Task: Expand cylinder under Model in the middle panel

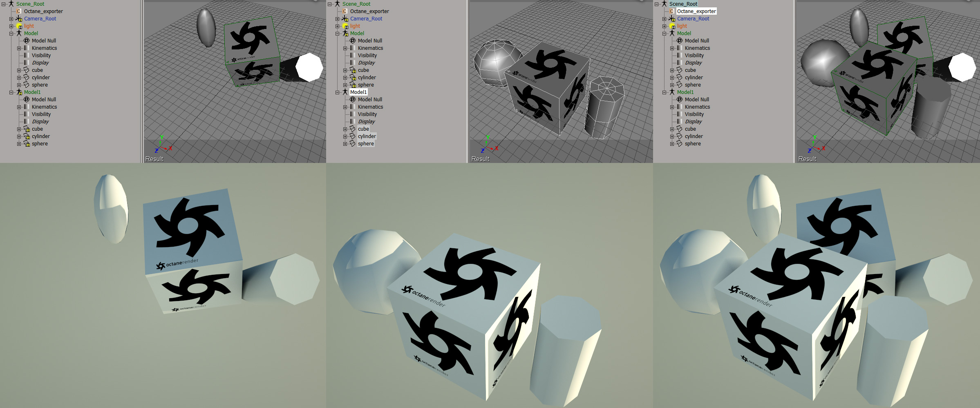Action: pyautogui.click(x=345, y=78)
